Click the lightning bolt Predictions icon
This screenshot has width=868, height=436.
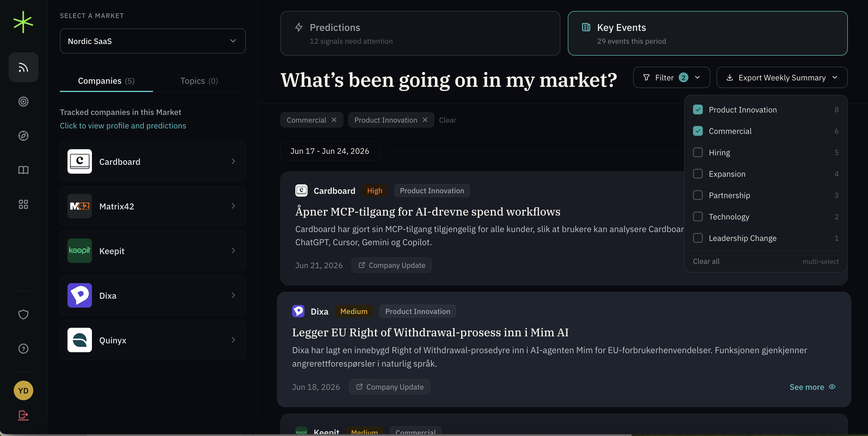tap(299, 27)
